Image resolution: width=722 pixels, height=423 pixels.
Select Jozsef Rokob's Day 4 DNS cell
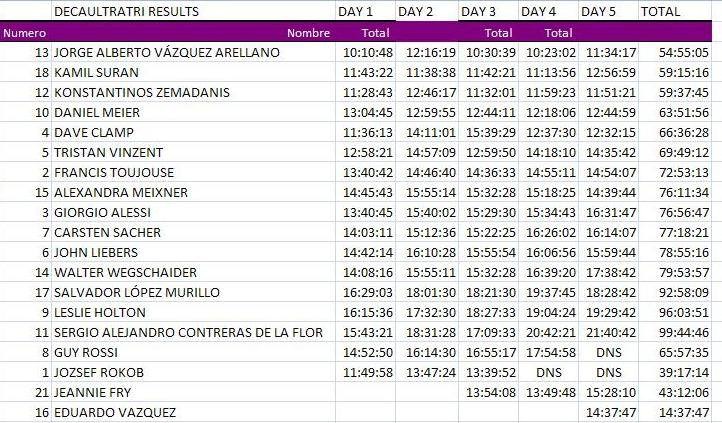coord(548,372)
